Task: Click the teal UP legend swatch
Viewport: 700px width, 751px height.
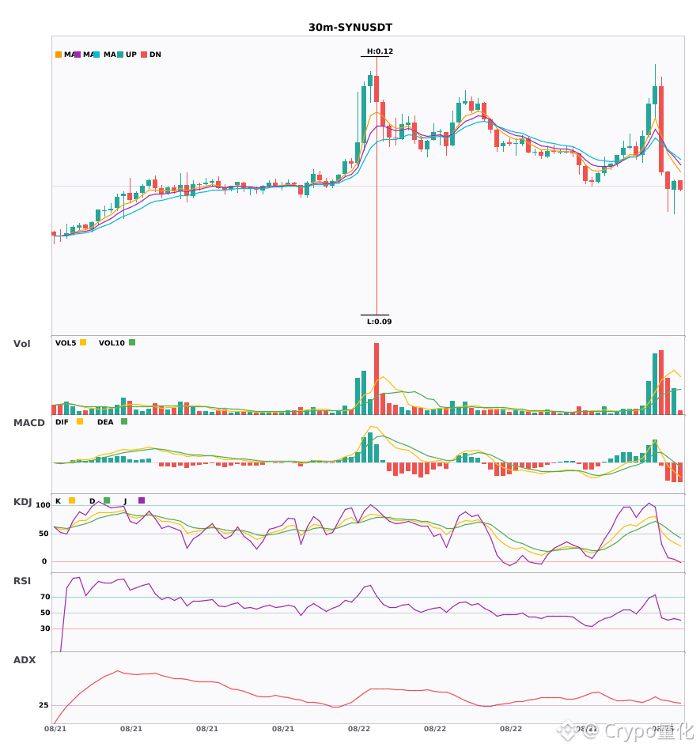Action: click(x=120, y=55)
